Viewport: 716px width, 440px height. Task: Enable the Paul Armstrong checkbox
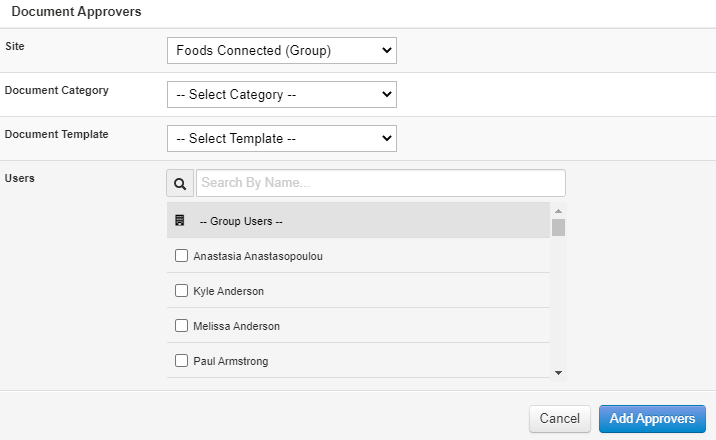click(181, 361)
